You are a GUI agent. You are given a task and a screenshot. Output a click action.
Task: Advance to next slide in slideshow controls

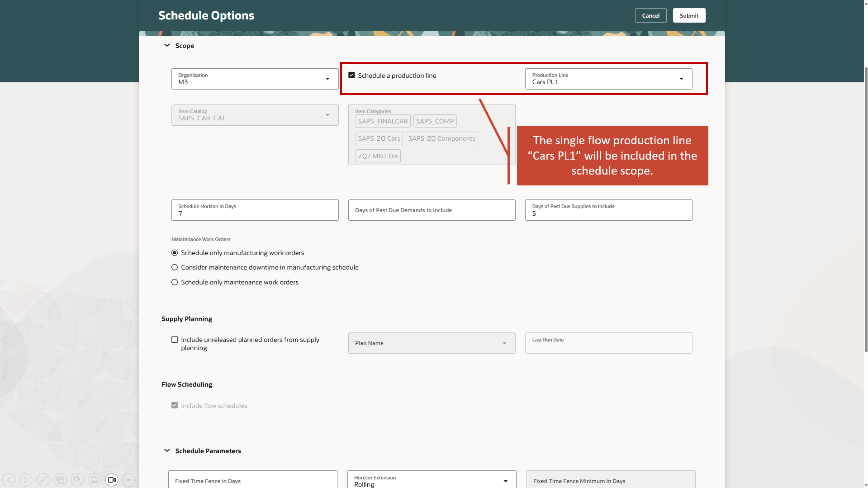(26, 480)
